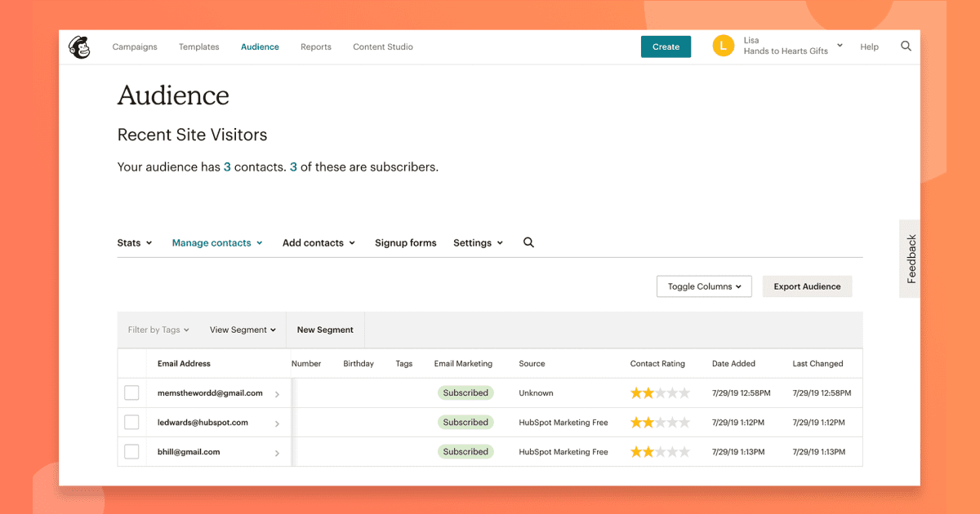The width and height of the screenshot is (980, 514).
Task: Click the yellow L profile avatar
Action: click(724, 46)
